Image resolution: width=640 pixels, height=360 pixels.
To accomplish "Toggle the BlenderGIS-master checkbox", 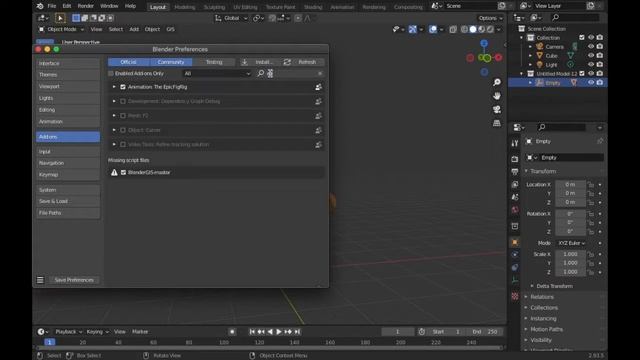I will (x=123, y=172).
